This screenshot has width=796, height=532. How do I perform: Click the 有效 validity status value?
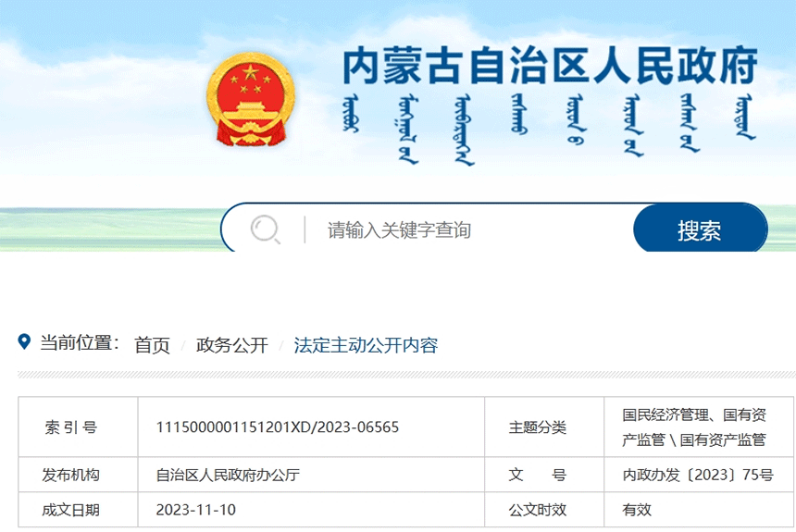pos(637,510)
